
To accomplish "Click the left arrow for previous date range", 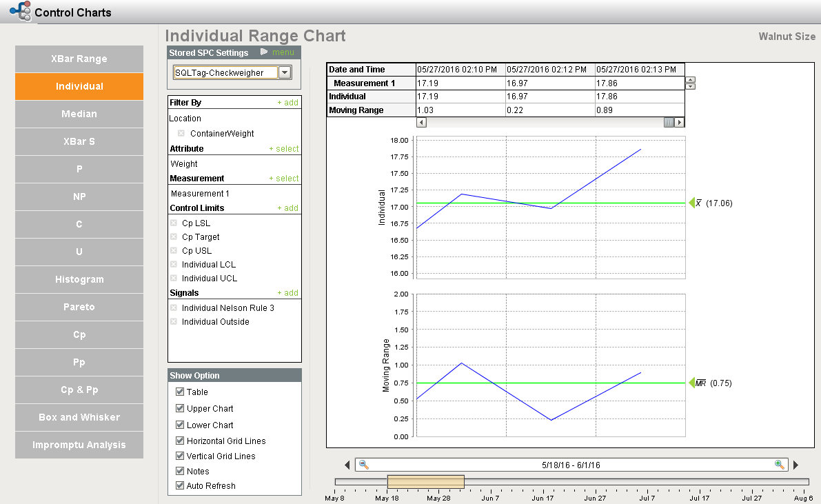I will [x=347, y=465].
